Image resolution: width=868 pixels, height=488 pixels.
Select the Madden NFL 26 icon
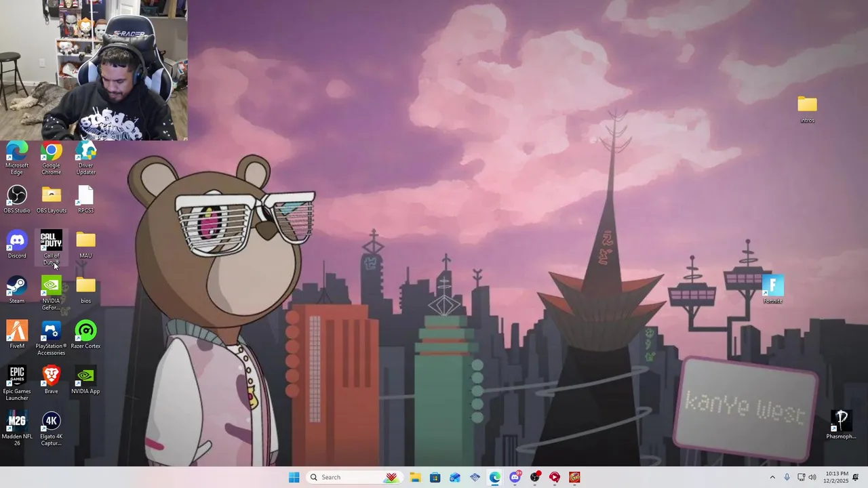17,428
